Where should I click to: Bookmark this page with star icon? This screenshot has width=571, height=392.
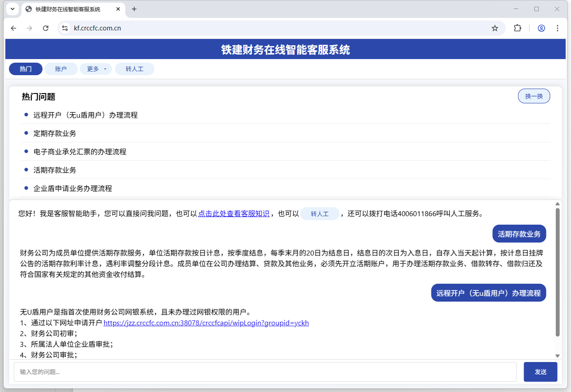(x=494, y=28)
